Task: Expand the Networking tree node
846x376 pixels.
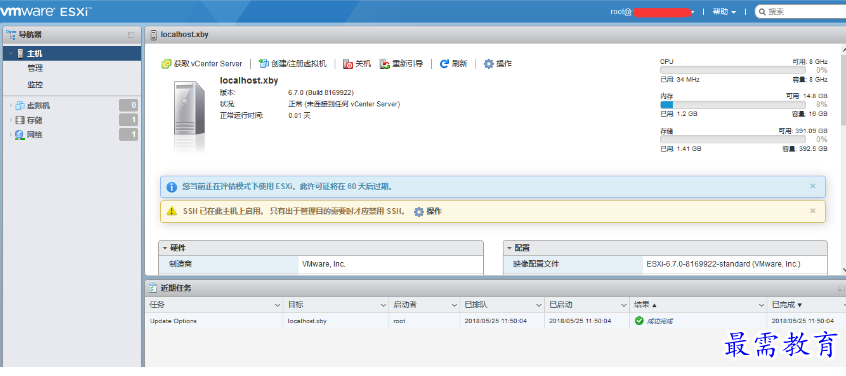Action: point(10,135)
